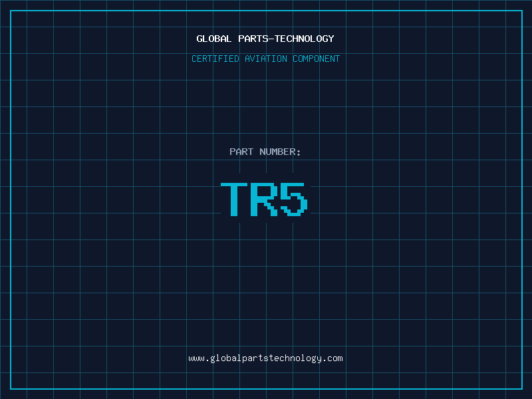Click the word GLOBAL in the heading
Viewport: 532px width, 399px height.
[214, 39]
